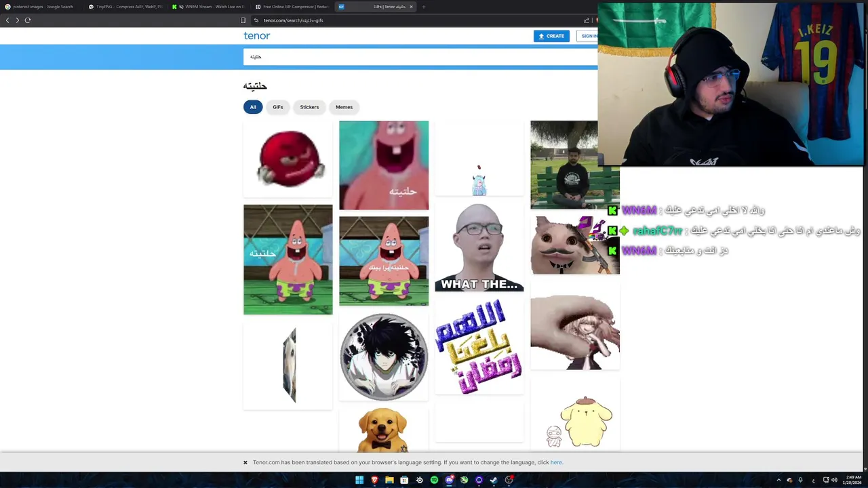Switch the input language in the system tray
This screenshot has width=868, height=488.
pos(813,480)
